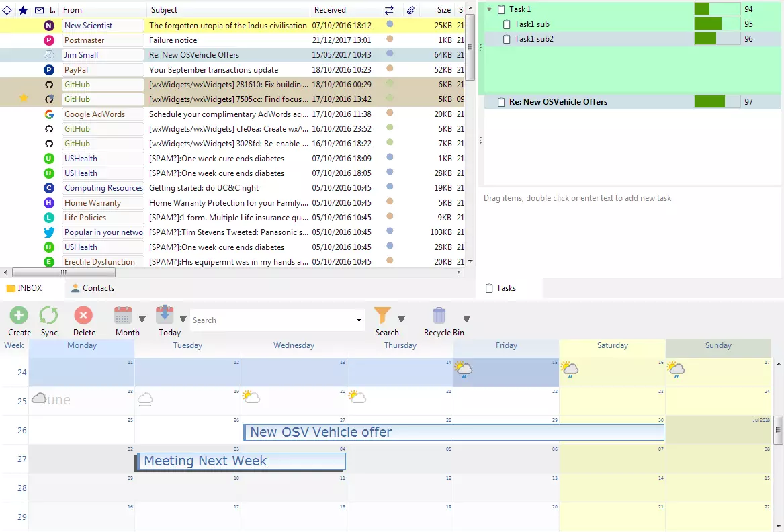The image size is (784, 532).
Task: Check the Task1 sub checkbox
Action: [507, 24]
